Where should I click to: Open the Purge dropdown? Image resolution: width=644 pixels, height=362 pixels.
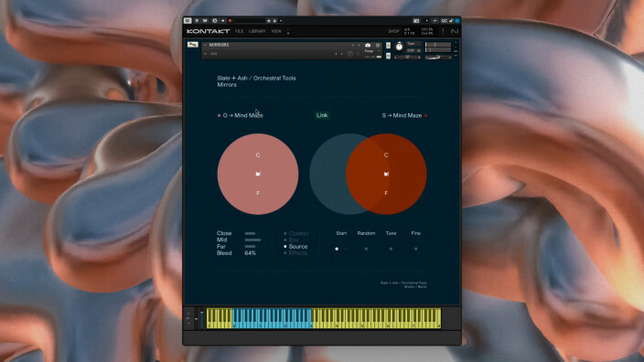pos(372,51)
